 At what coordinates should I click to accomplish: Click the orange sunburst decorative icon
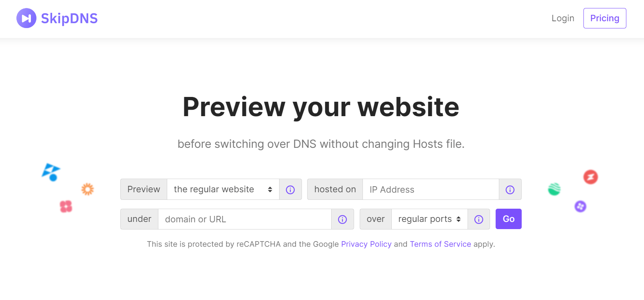click(x=87, y=189)
